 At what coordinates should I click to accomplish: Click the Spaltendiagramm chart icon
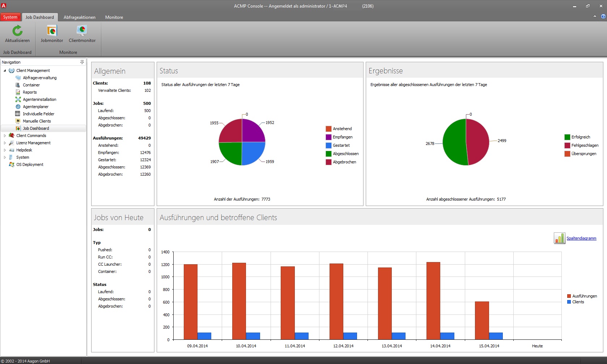(x=559, y=238)
